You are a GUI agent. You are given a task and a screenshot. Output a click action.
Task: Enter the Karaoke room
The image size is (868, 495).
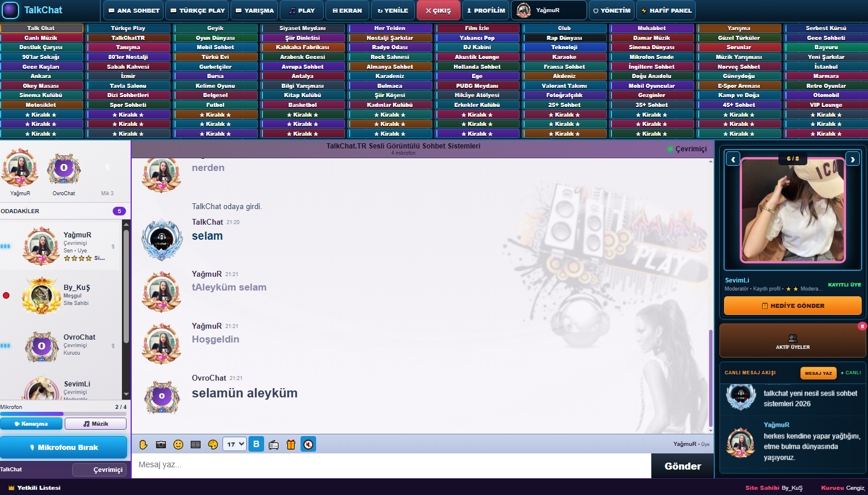565,57
